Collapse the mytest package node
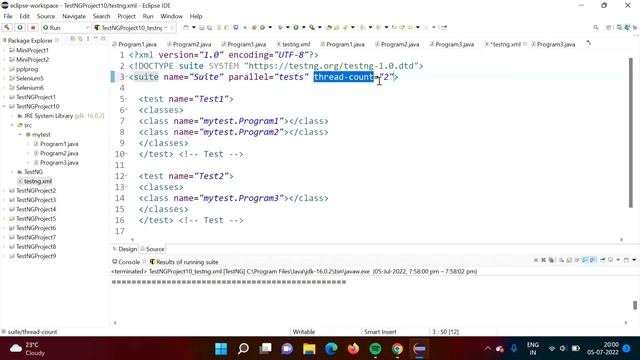 tap(20, 135)
